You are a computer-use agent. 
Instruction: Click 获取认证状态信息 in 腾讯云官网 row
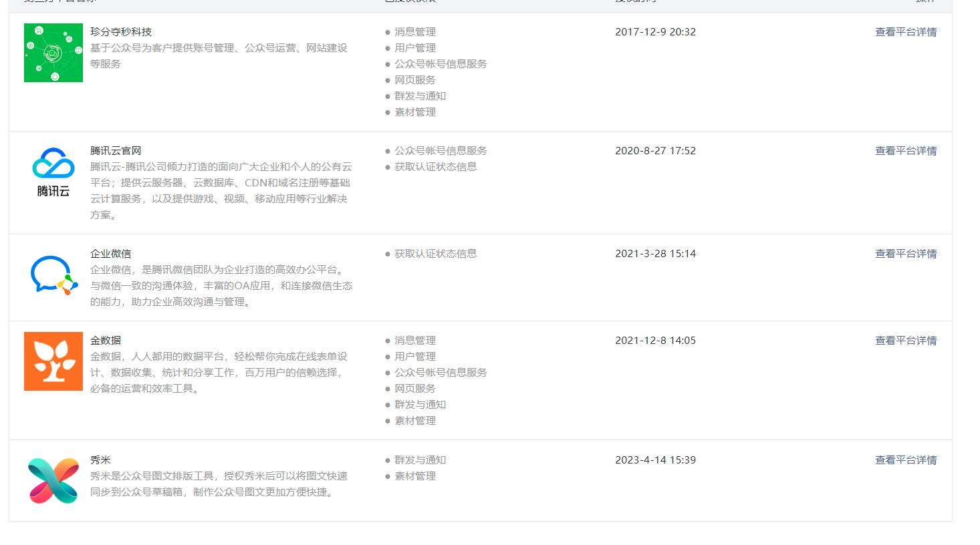436,167
